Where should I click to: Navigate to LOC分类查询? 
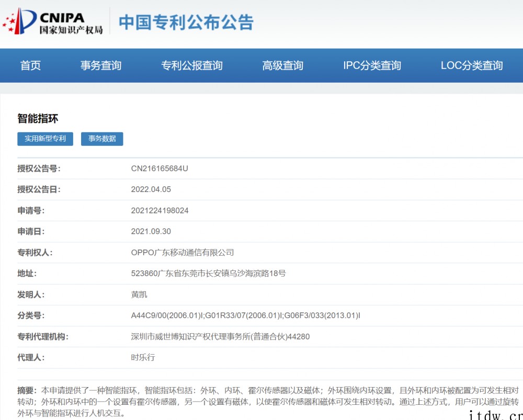click(x=472, y=65)
